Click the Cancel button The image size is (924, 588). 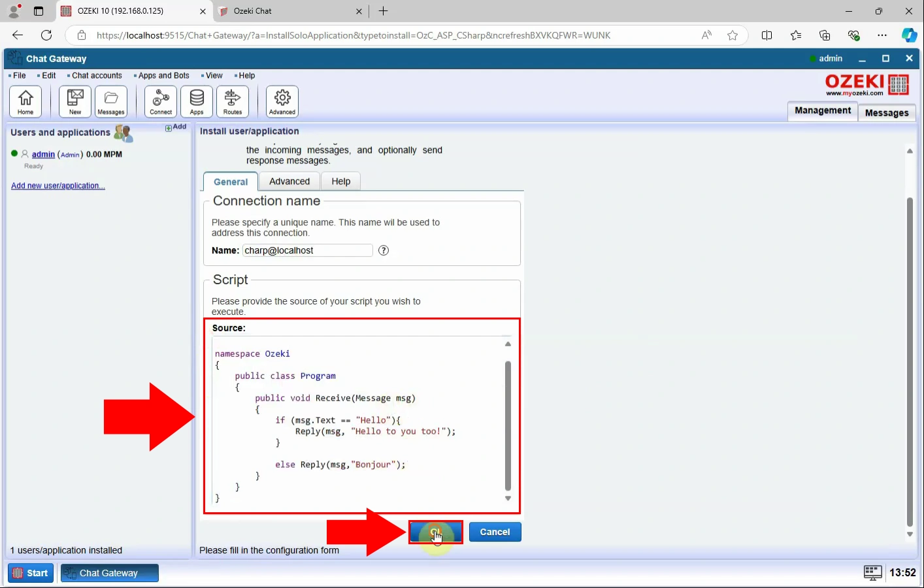coord(495,532)
